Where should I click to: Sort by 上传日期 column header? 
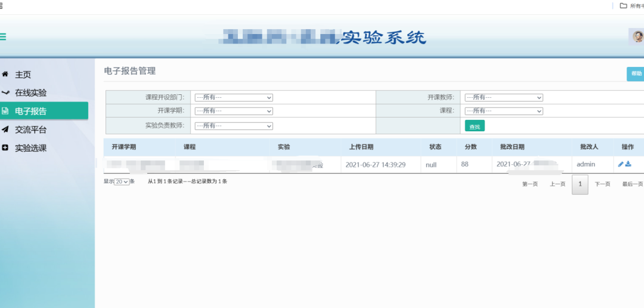click(361, 147)
